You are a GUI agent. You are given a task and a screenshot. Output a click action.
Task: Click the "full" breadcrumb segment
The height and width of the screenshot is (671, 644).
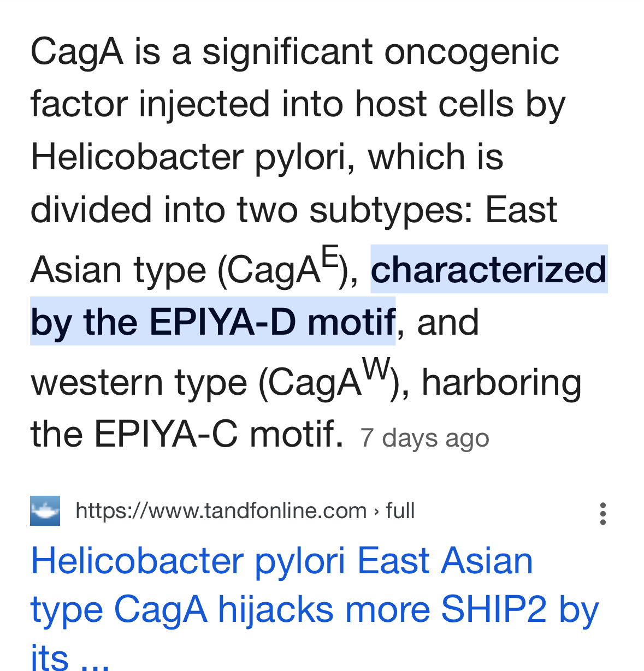(x=400, y=510)
